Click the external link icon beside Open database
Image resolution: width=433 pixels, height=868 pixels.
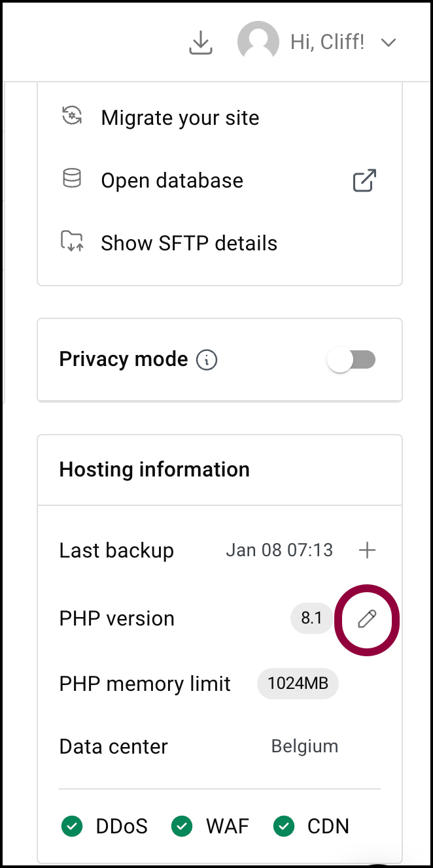[x=364, y=180]
